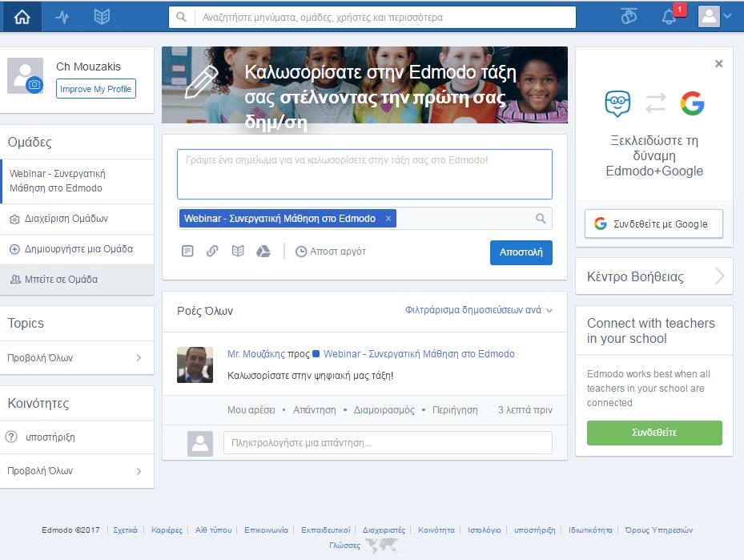Screen dimensions: 744x560
Task: Click the recipient search magnifier icon
Action: [541, 218]
